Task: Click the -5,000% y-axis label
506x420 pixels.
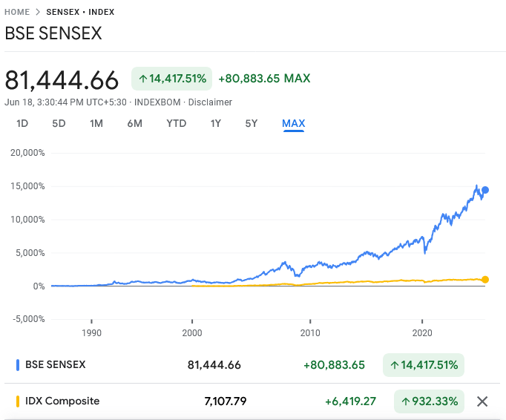Action: pos(29,319)
